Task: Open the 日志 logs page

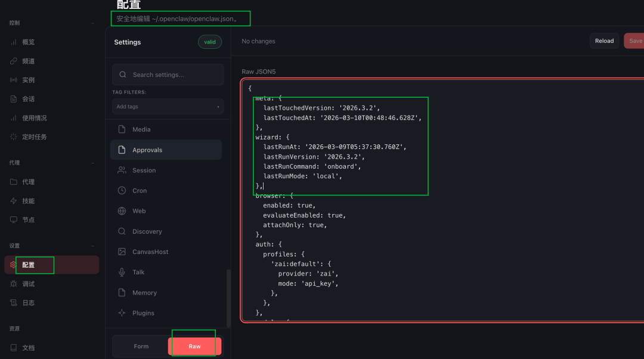Action: [x=51, y=303]
